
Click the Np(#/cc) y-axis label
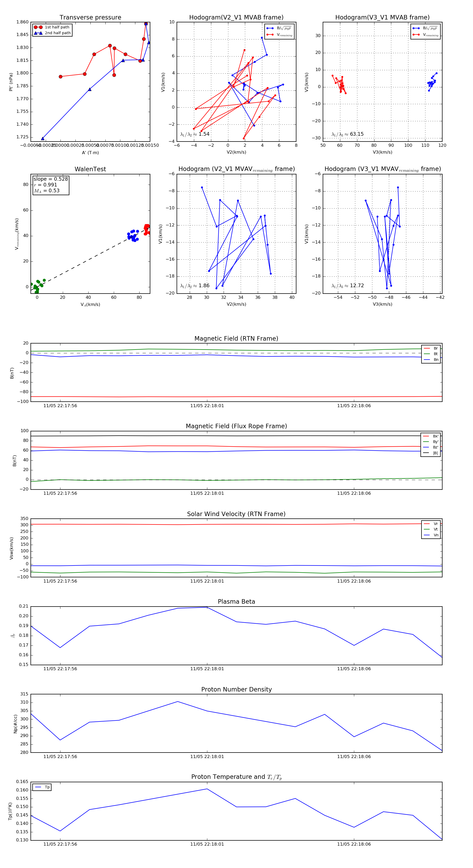(x=15, y=724)
